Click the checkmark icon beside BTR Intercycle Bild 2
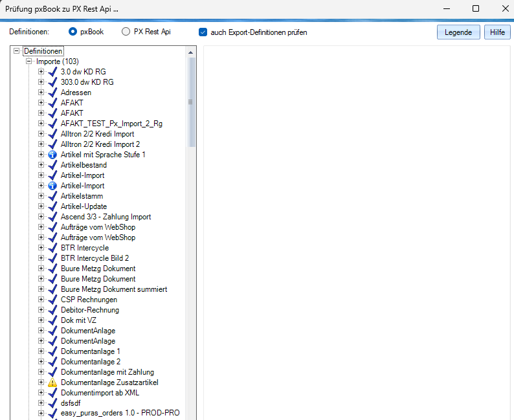 coord(52,258)
